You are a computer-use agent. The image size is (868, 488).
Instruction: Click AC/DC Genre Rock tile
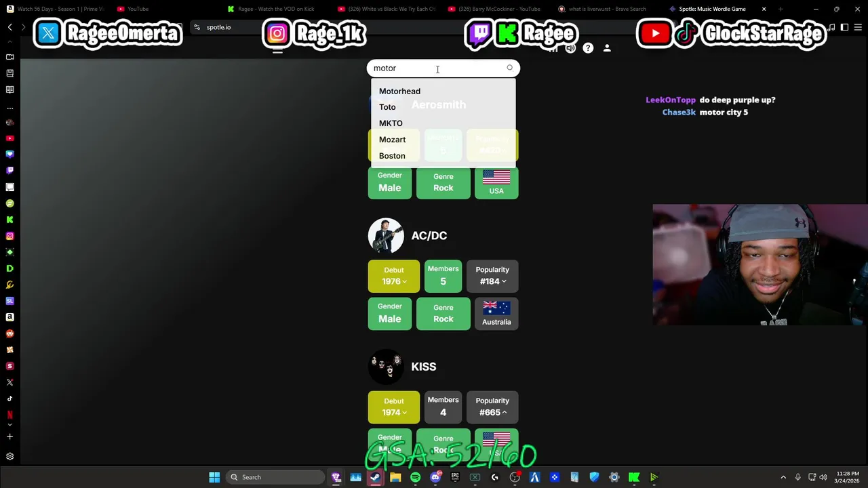pos(443,314)
